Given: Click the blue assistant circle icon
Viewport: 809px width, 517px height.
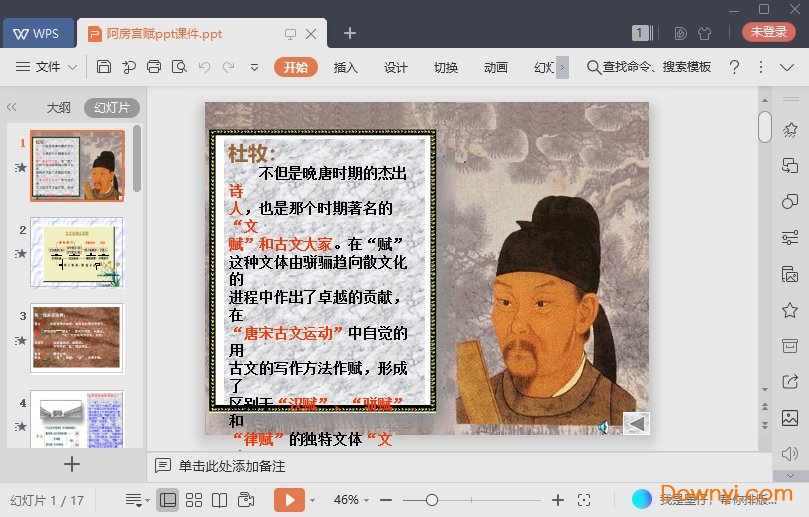Looking at the screenshot, I should click(x=642, y=499).
